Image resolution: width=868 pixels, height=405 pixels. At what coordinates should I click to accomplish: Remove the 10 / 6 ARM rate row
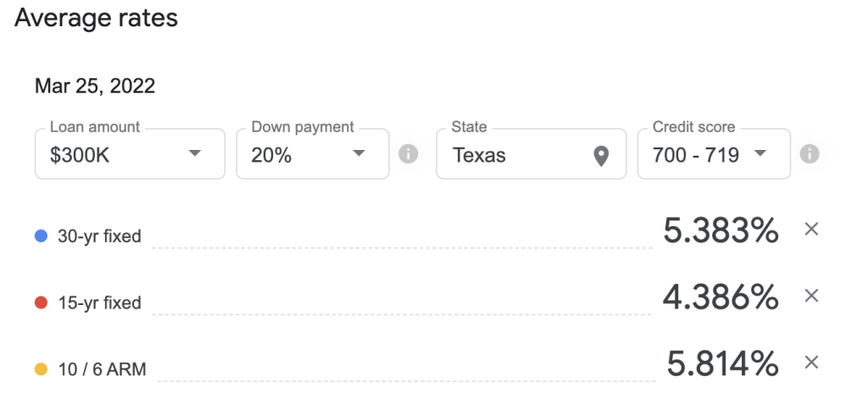(811, 363)
